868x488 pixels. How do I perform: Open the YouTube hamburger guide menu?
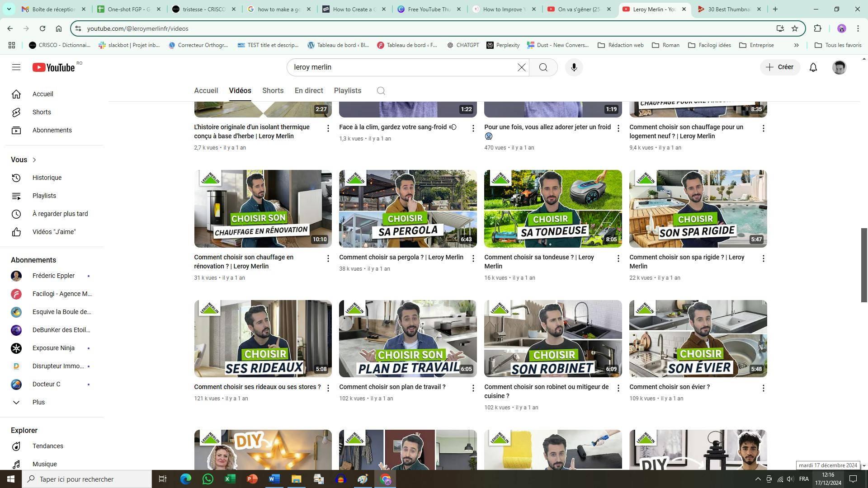(16, 67)
